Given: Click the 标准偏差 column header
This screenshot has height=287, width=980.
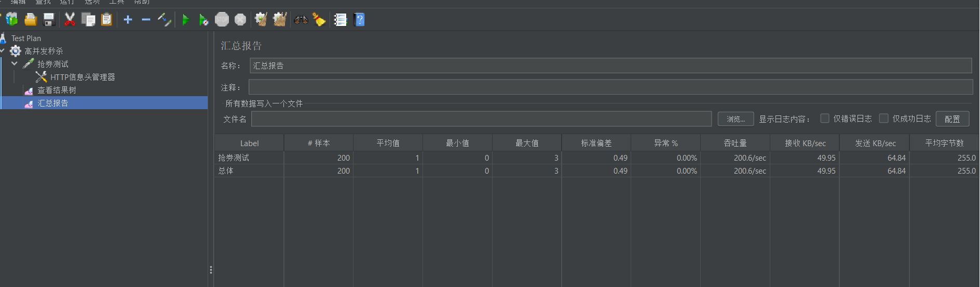Looking at the screenshot, I should (x=596, y=143).
